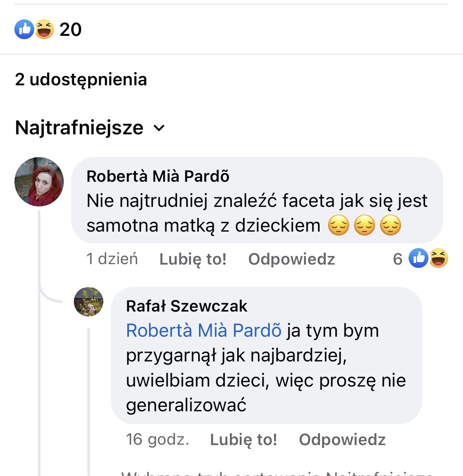The image size is (463, 476).
Task: Click the reaction count 6 on the first comment
Action: 398,259
